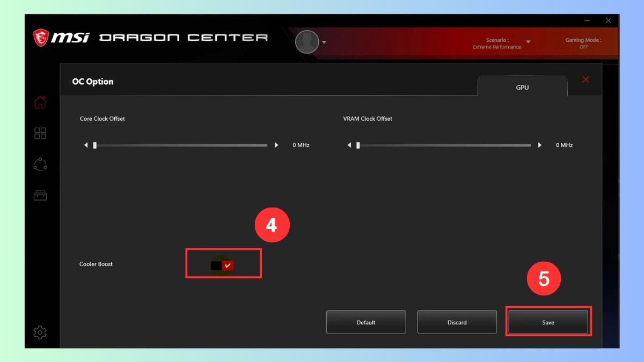Click the MSI dragon shield logo

pos(41,38)
